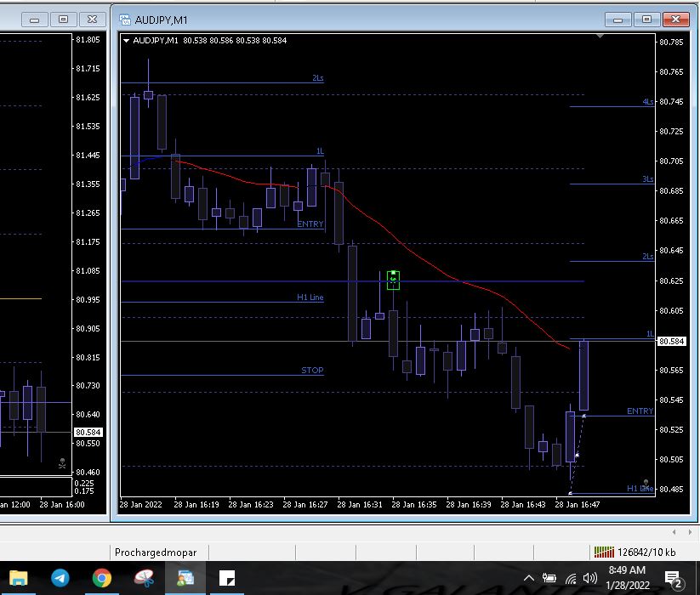Click the Prochargedmopar status bar profile
The image size is (700, 595).
tap(156, 552)
